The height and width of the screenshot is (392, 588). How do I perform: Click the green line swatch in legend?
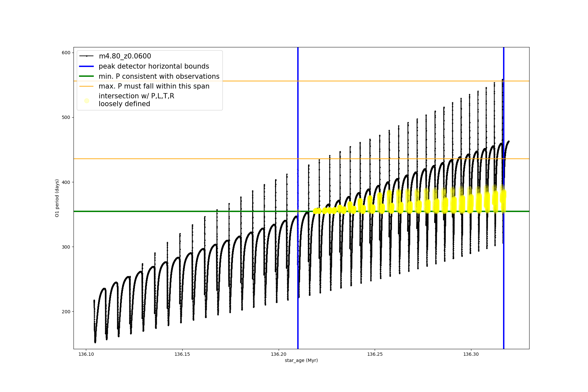coord(87,76)
